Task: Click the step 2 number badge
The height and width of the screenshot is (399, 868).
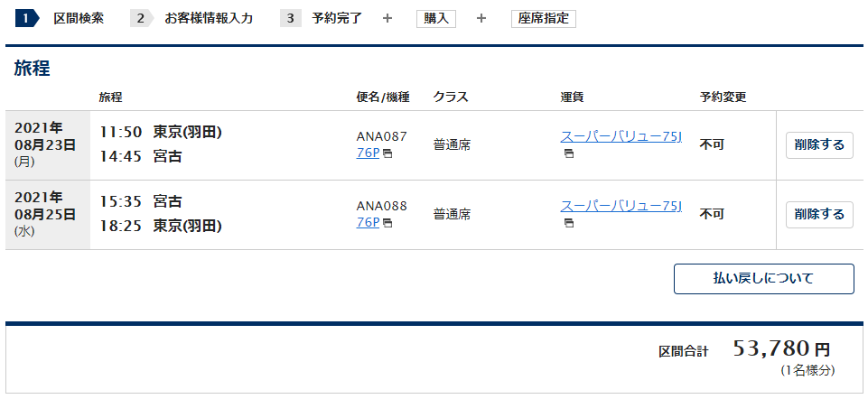Action: 140,18
